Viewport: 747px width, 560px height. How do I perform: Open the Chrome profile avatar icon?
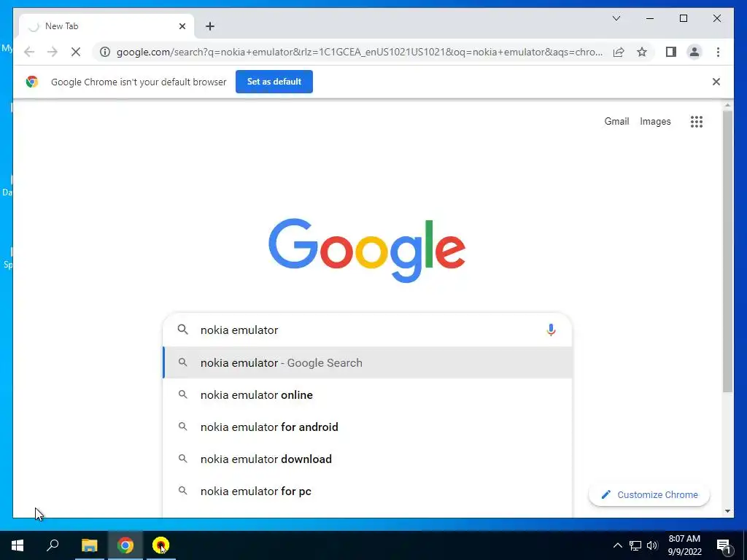[x=694, y=52]
